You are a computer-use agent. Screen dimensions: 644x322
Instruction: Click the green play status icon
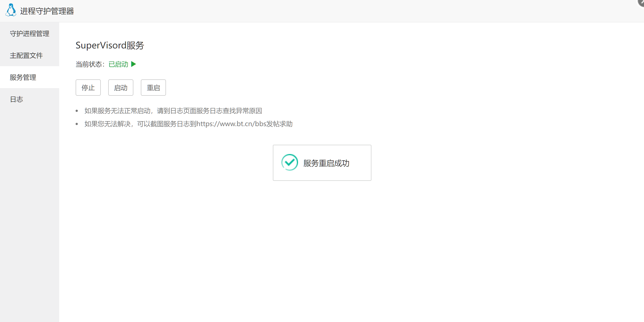134,64
